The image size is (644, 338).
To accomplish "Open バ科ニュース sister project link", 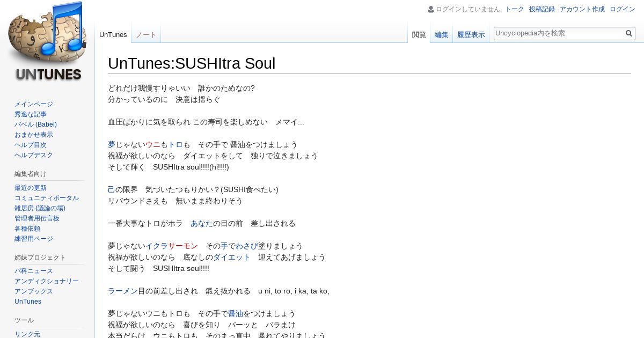I will (x=34, y=271).
